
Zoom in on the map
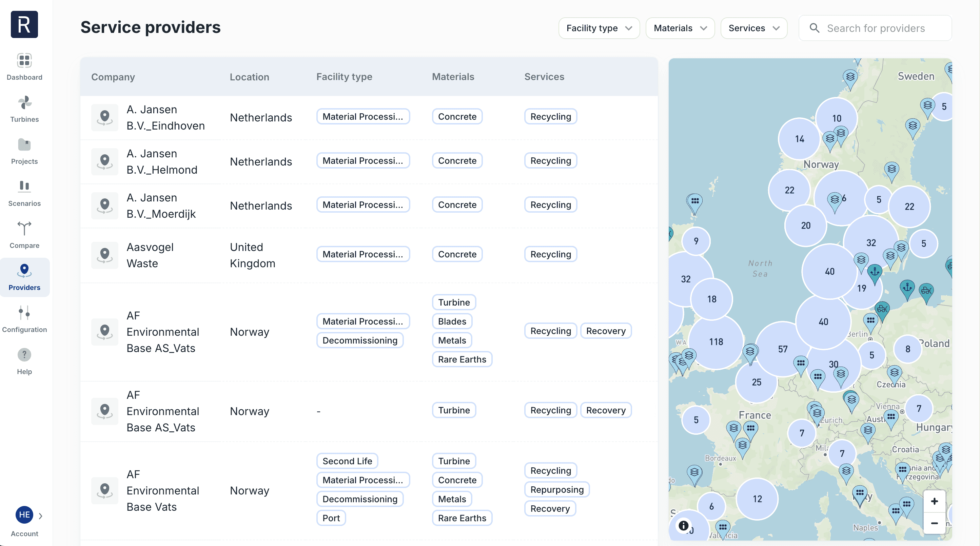[934, 501]
